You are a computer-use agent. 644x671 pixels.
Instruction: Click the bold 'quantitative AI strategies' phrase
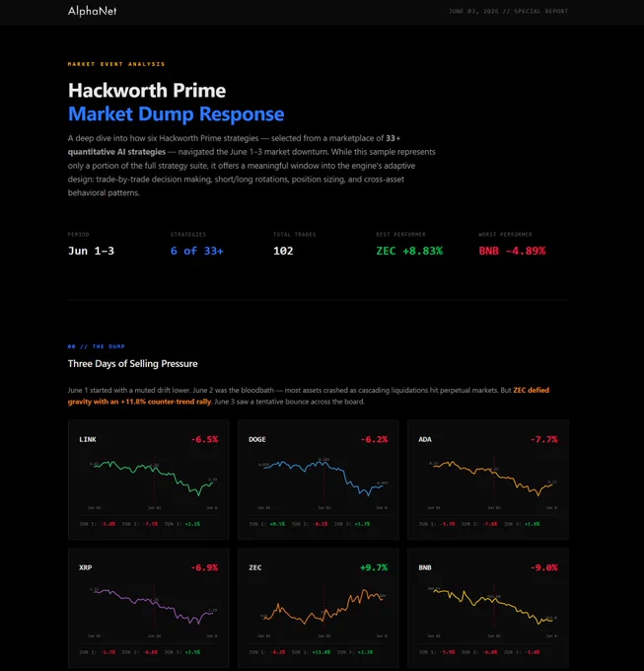click(x=116, y=152)
